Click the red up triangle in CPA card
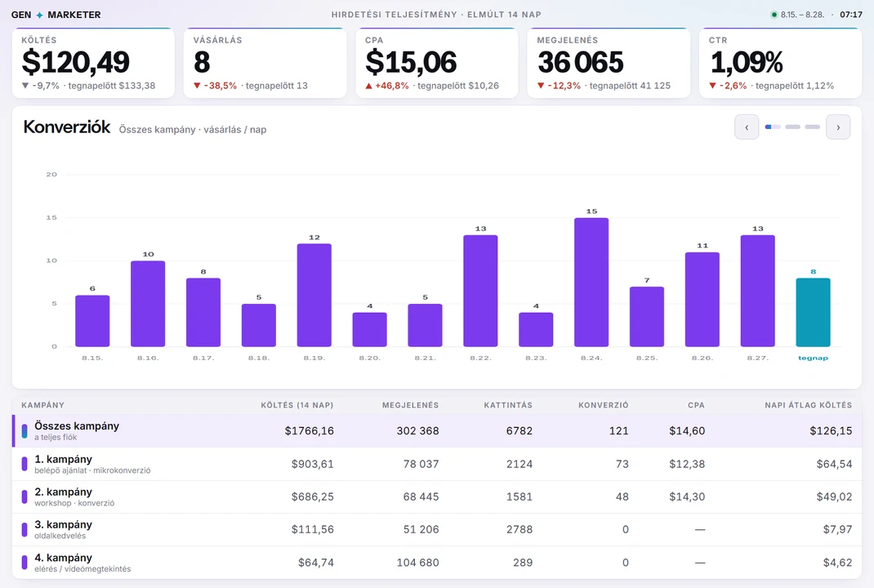This screenshot has height=588, width=874. tap(368, 86)
